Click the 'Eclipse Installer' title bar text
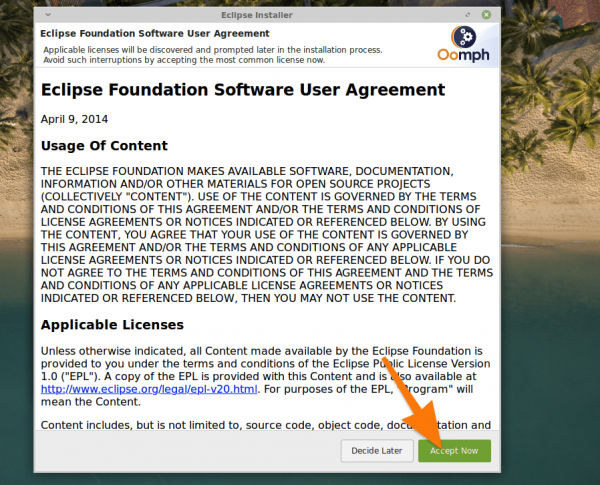 tap(257, 15)
